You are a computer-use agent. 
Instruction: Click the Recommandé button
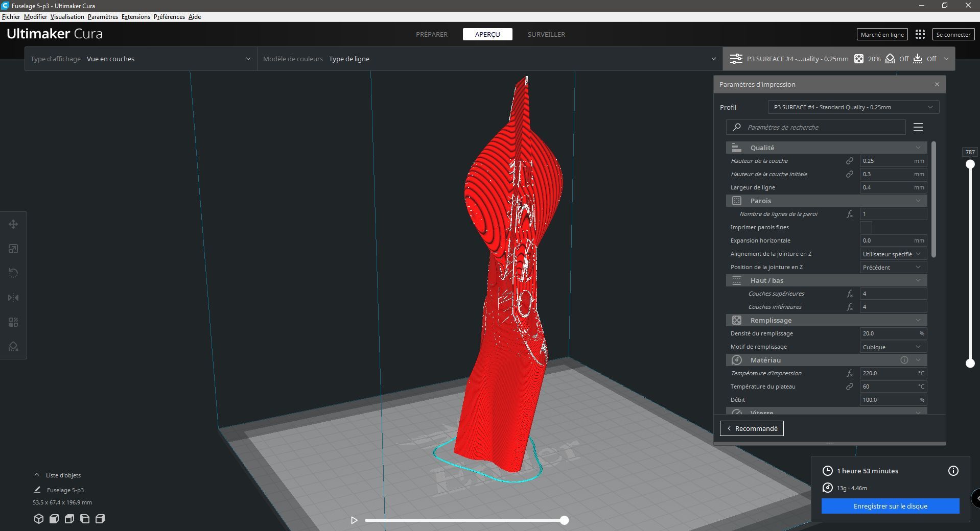click(x=752, y=428)
